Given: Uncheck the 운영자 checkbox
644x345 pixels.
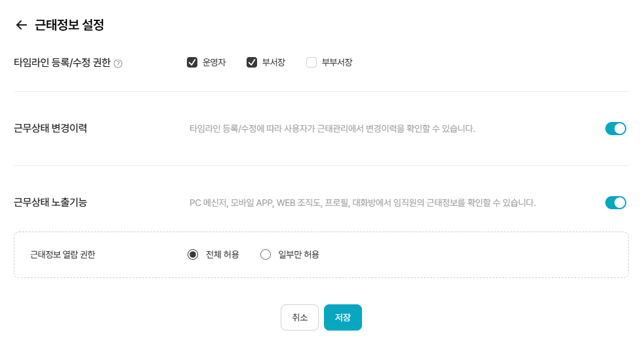Looking at the screenshot, I should 192,63.
